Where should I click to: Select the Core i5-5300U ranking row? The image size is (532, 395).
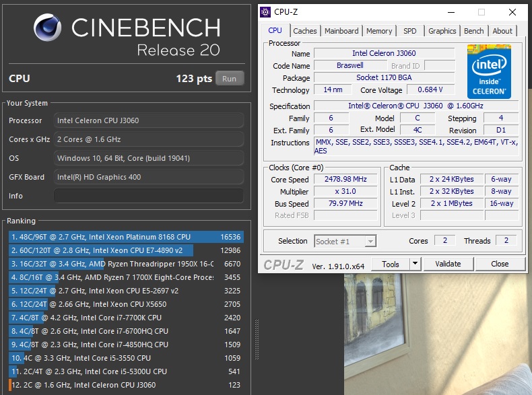point(126,371)
